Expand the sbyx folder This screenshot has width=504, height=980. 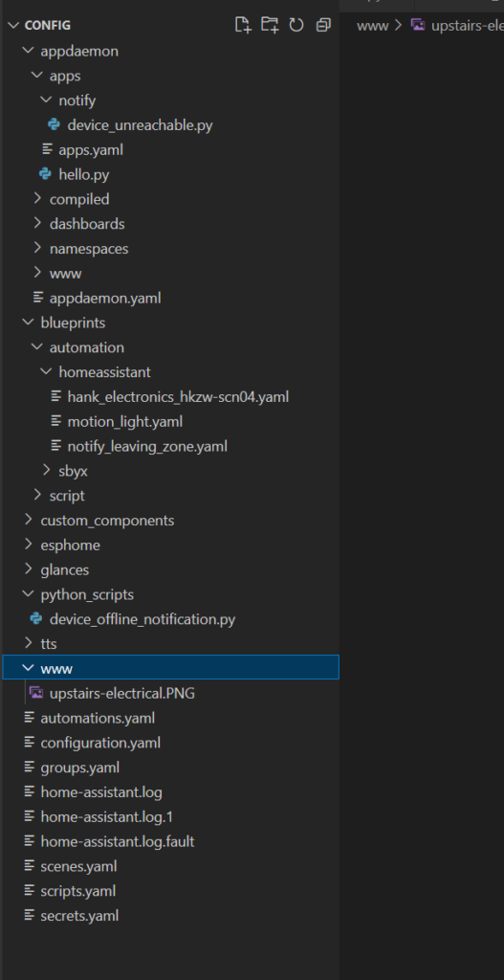coord(46,471)
